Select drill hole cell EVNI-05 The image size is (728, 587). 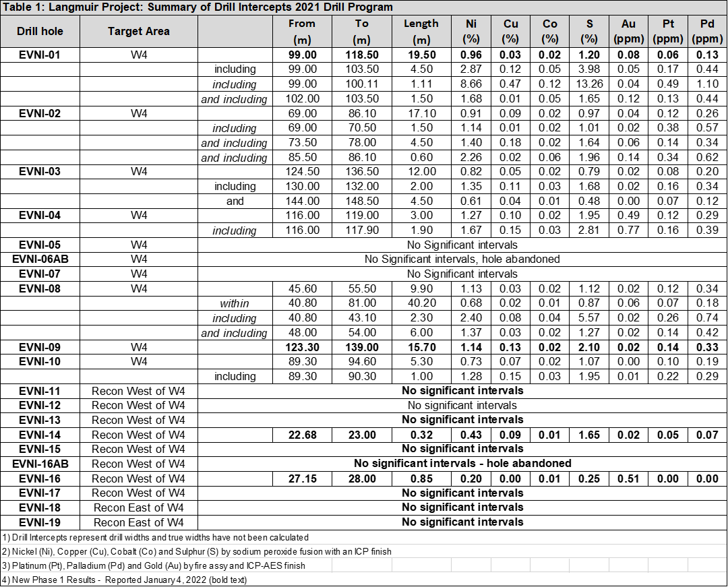[40, 245]
